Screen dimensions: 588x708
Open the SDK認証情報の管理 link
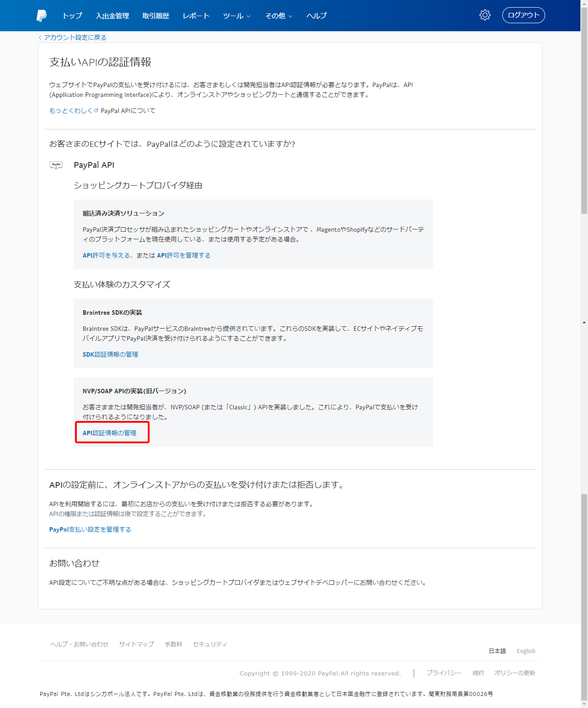click(110, 354)
